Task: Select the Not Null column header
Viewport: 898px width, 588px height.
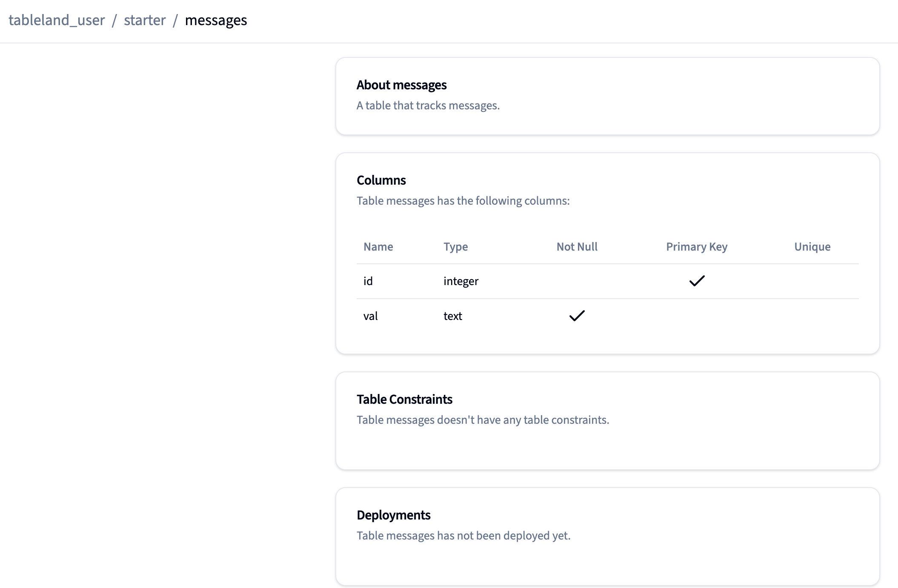Action: coord(577,247)
